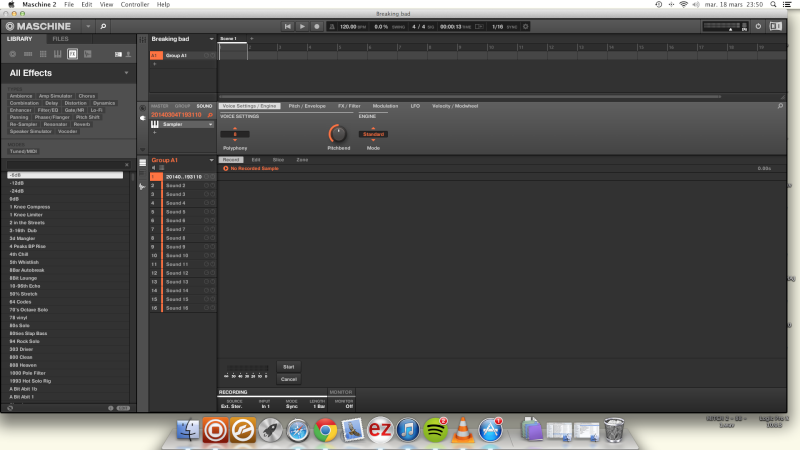This screenshot has width=800, height=450.
Task: Filter by the Reverb tag
Action: pyautogui.click(x=82, y=124)
